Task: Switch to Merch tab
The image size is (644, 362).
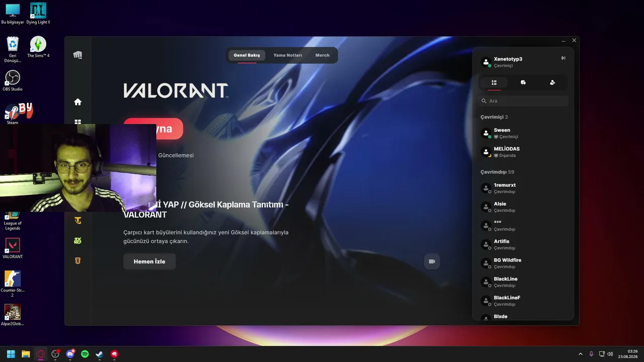Action: pyautogui.click(x=323, y=55)
